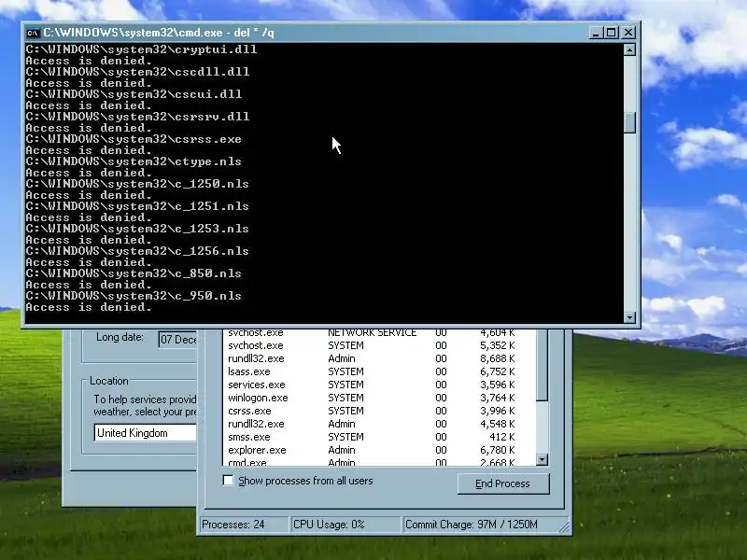Screen dimensions: 747x560
Task: Select the smss.exe process row
Action: [x=379, y=437]
